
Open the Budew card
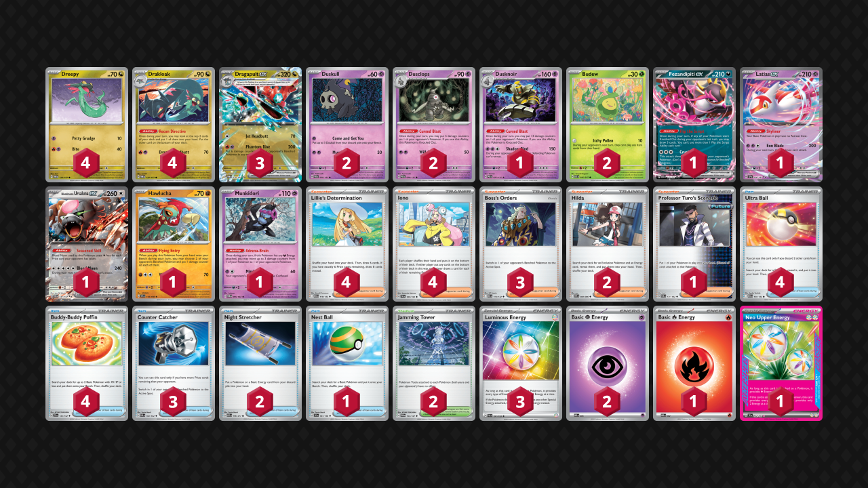tap(608, 125)
